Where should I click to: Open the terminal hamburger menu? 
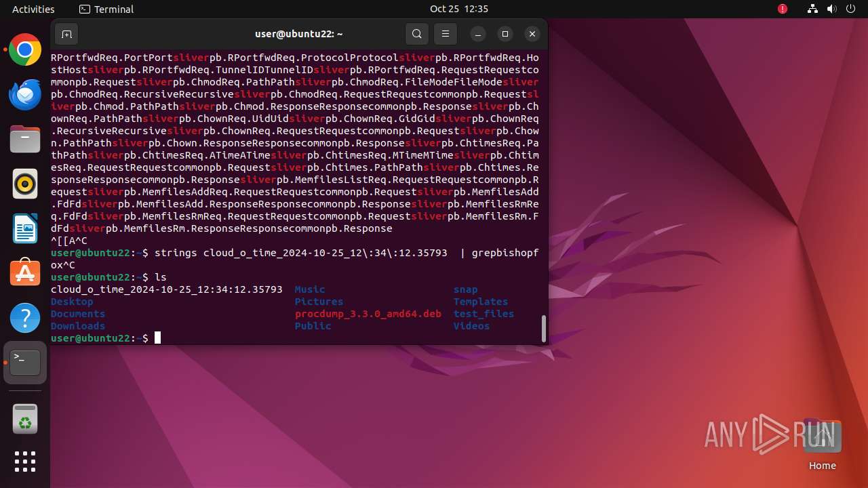pos(445,34)
